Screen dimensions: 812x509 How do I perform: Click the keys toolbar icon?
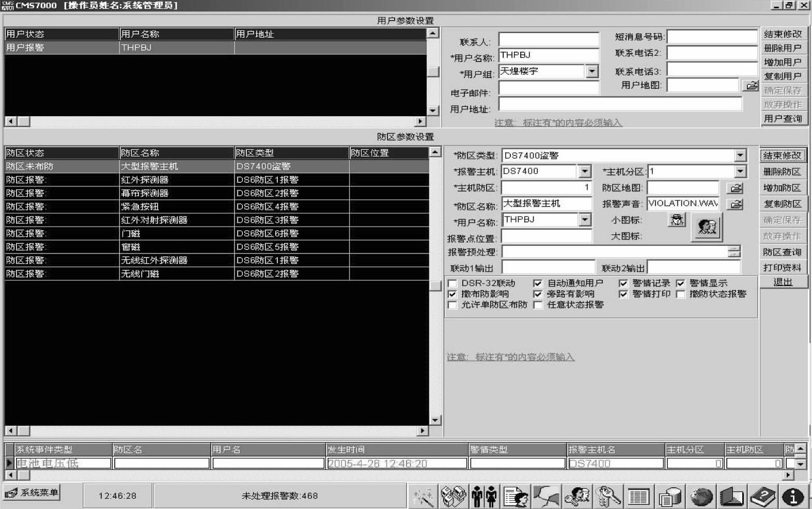point(608,497)
